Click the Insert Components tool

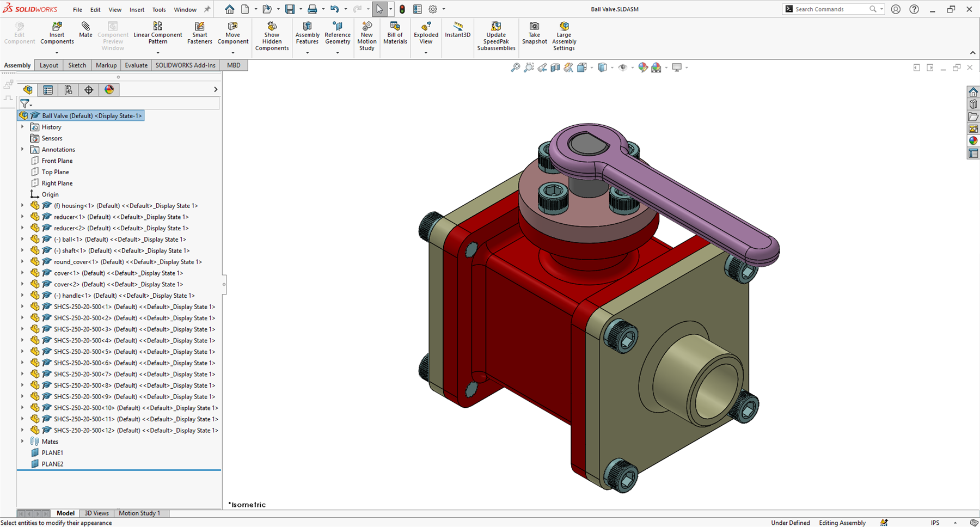point(57,33)
